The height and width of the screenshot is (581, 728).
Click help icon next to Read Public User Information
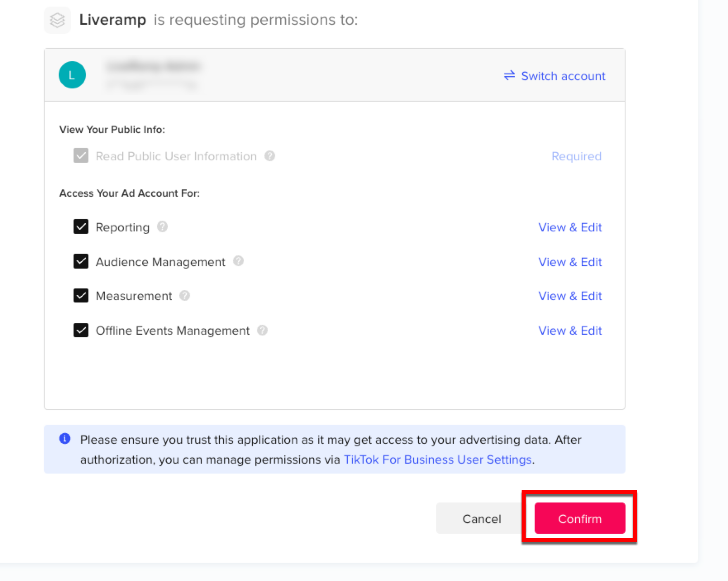pyautogui.click(x=270, y=156)
